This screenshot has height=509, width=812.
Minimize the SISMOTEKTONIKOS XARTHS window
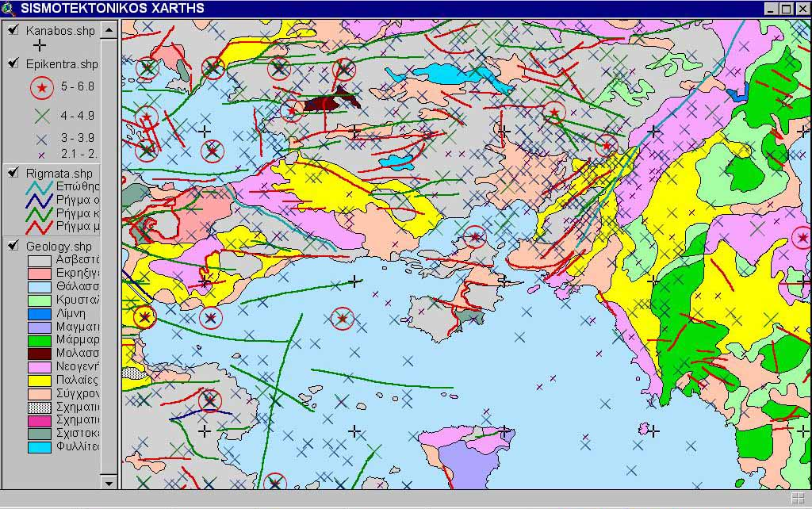tap(771, 9)
